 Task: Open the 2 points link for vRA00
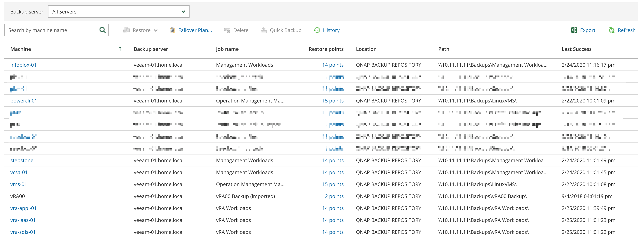coord(334,196)
